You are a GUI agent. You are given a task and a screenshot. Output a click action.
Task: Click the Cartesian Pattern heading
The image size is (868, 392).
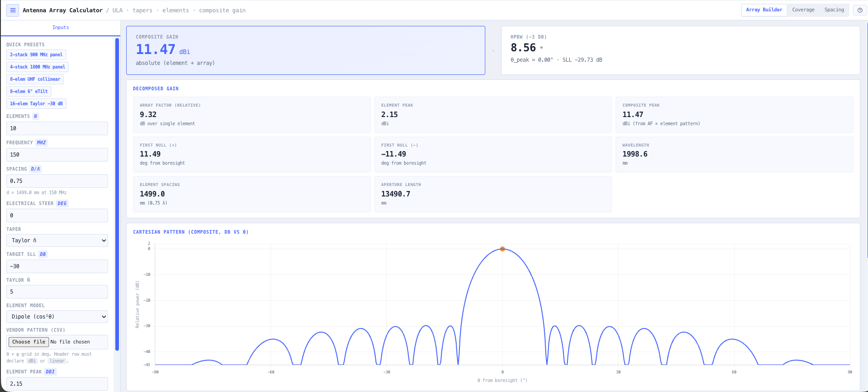click(191, 232)
